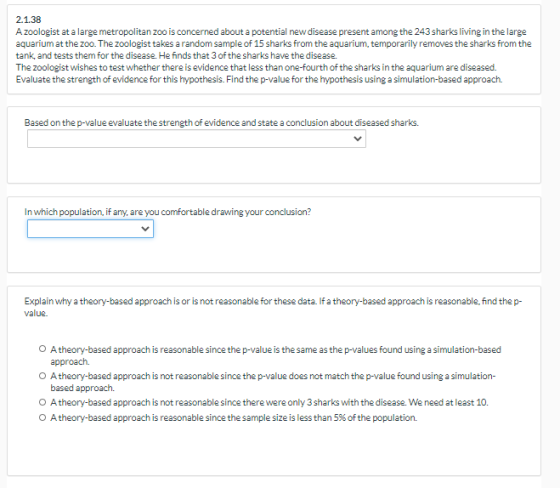
Task: Click the 'less than 5% of the population' answer text
Action: tap(234, 417)
